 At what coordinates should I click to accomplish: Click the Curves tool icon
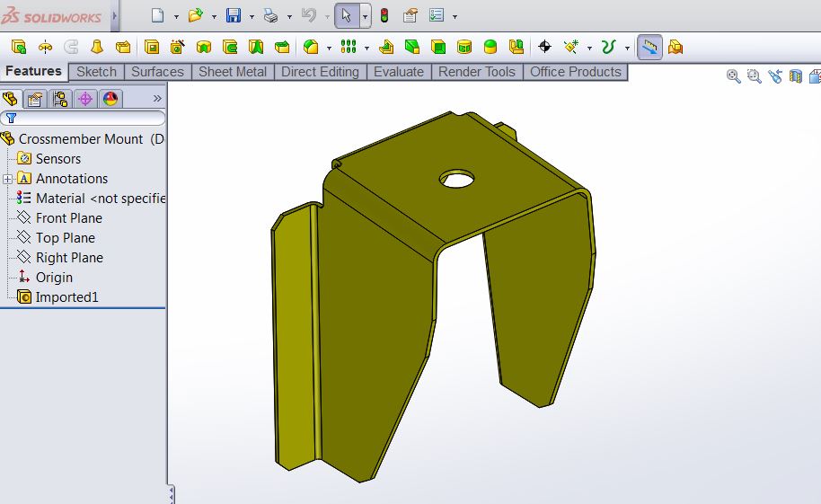tap(608, 47)
